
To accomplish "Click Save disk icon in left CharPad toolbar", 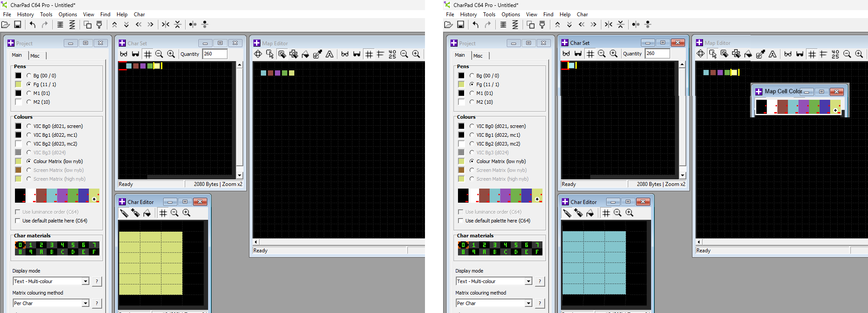I will (x=18, y=25).
